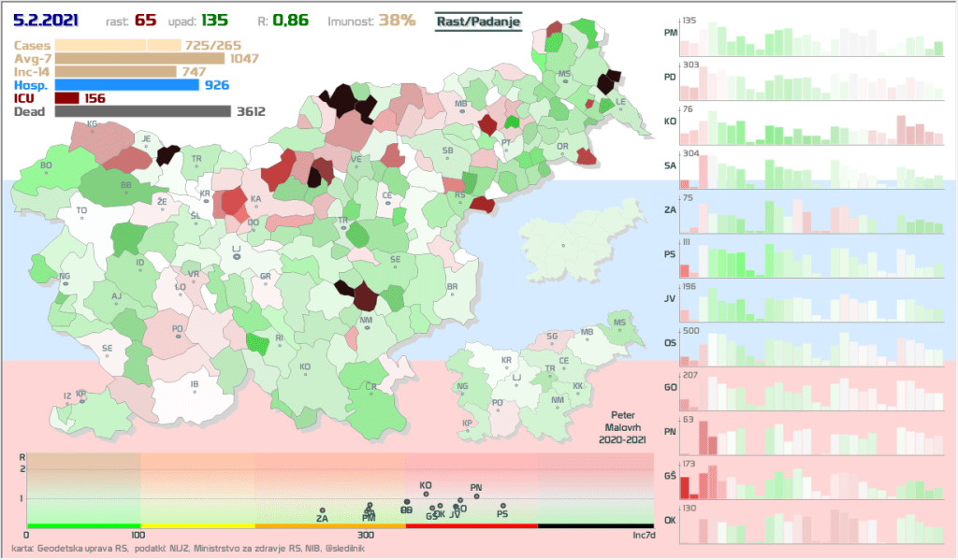This screenshot has width=958, height=560.
Task: Click the OS region chart label
Action: (x=670, y=343)
